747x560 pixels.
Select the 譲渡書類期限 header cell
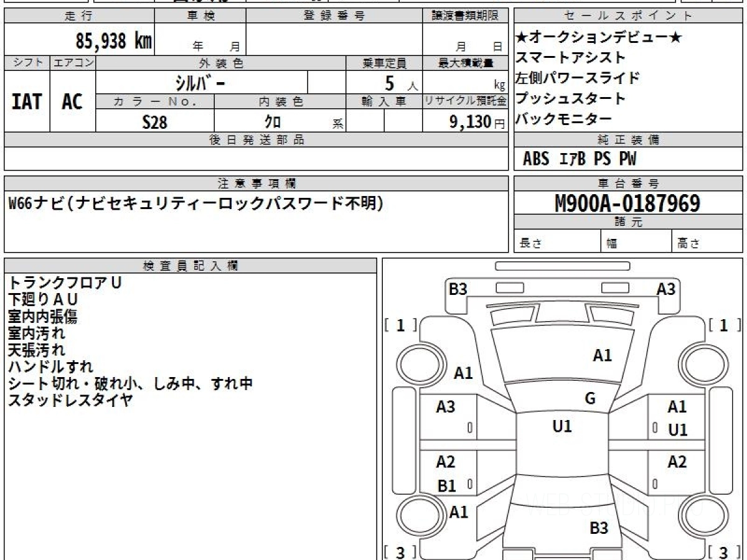point(466,16)
